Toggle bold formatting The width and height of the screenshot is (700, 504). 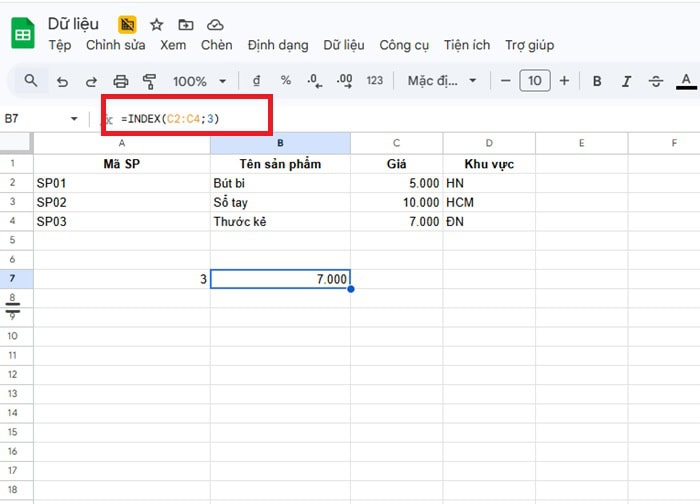click(x=597, y=81)
